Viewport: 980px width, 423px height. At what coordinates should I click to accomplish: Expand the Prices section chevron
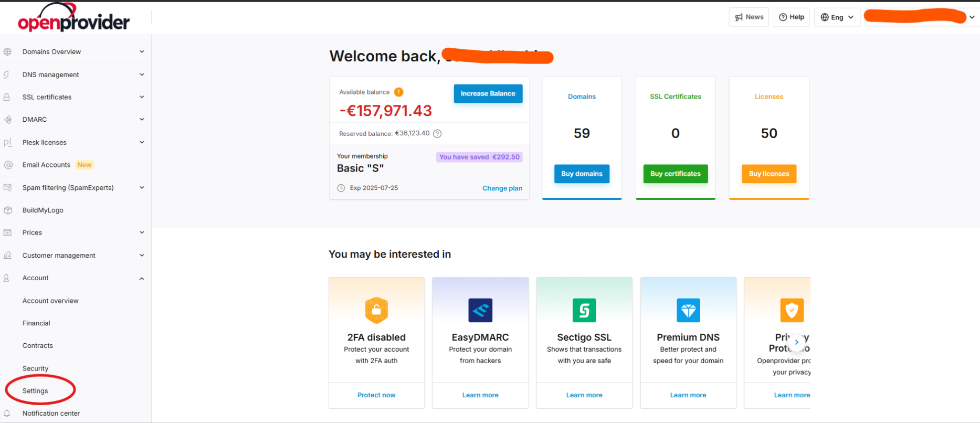point(142,232)
